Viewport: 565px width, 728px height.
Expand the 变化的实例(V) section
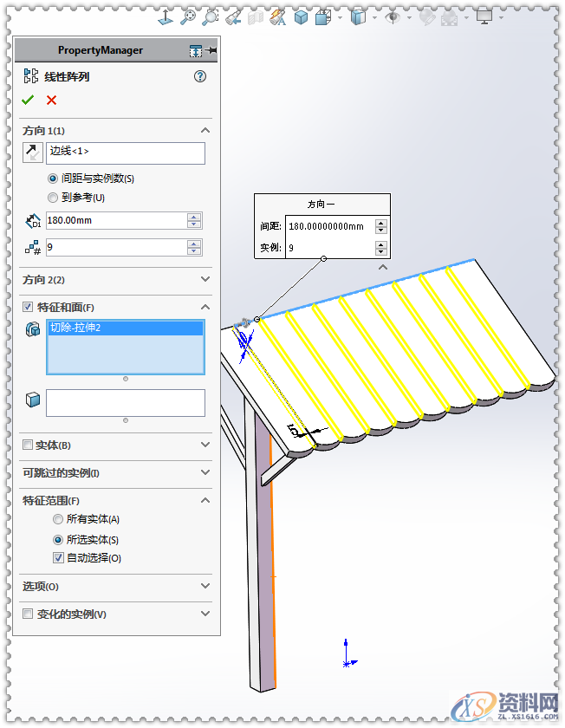click(x=205, y=614)
